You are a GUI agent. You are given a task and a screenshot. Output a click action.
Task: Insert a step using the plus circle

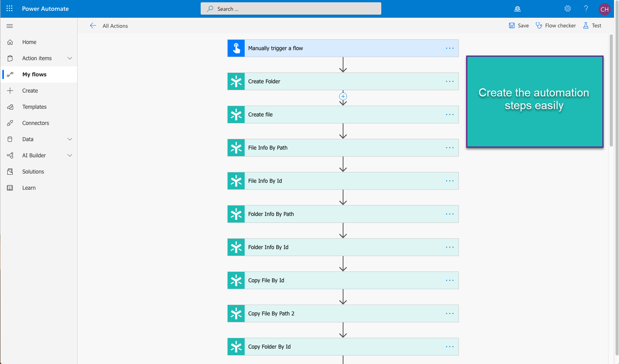click(343, 96)
